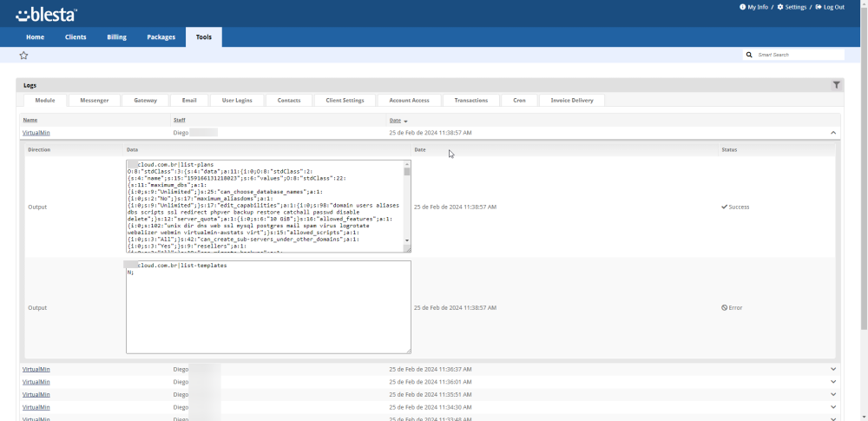The image size is (868, 421).
Task: Expand the 11:36:37 AM log entry
Action: coord(833,369)
